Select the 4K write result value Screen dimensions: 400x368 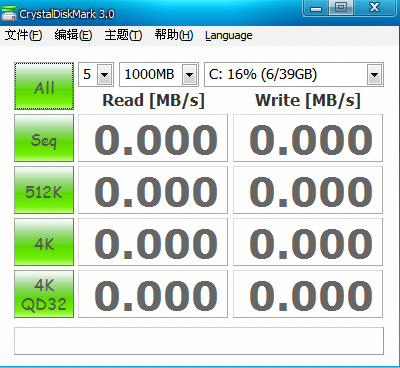[308, 242]
